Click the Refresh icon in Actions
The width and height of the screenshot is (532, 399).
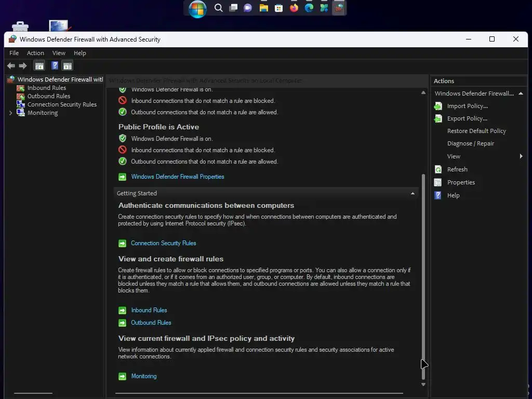pos(438,169)
